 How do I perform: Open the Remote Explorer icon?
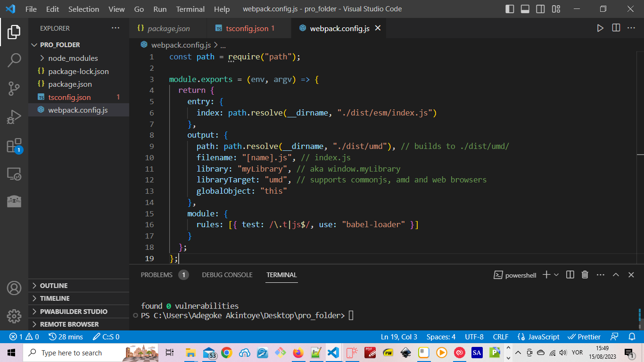coord(14,174)
